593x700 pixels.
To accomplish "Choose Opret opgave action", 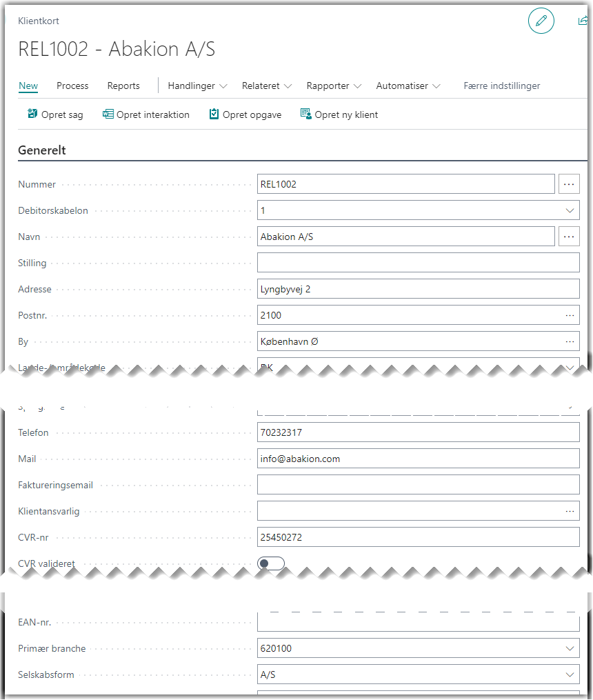I will [245, 114].
